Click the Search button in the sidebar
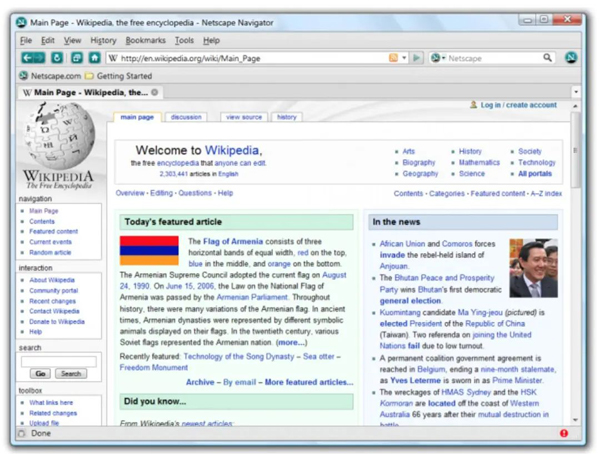The width and height of the screenshot is (600, 454). (x=71, y=374)
